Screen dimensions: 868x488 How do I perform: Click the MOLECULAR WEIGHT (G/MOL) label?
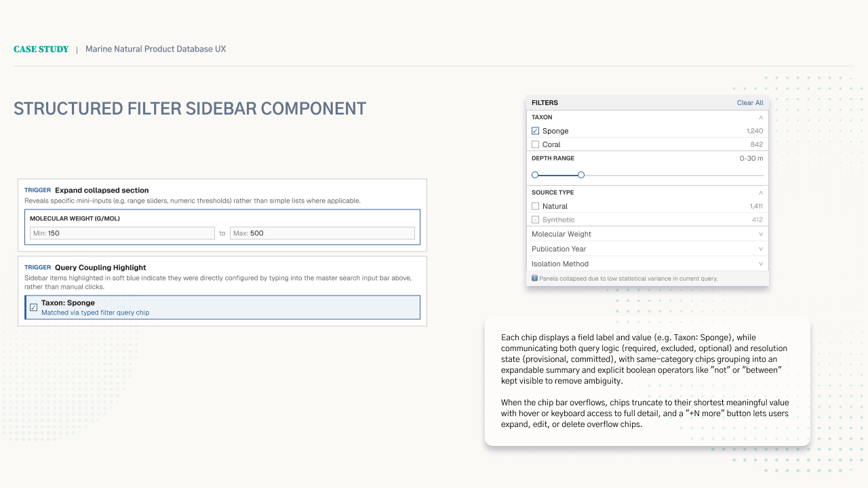tap(75, 219)
